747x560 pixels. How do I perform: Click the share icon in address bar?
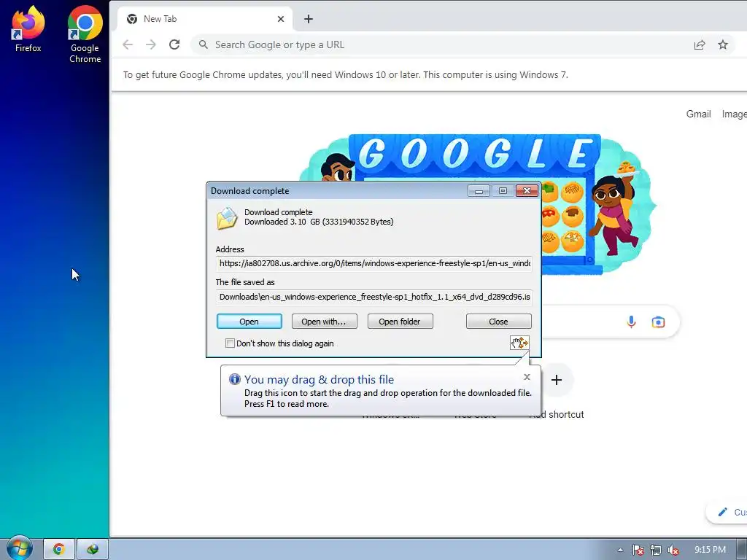click(x=700, y=44)
